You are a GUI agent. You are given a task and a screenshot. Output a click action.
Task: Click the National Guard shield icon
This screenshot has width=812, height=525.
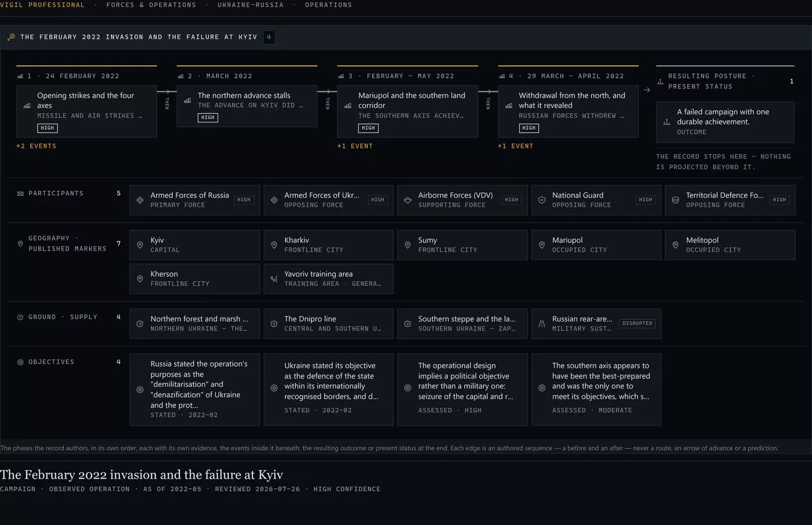point(542,200)
